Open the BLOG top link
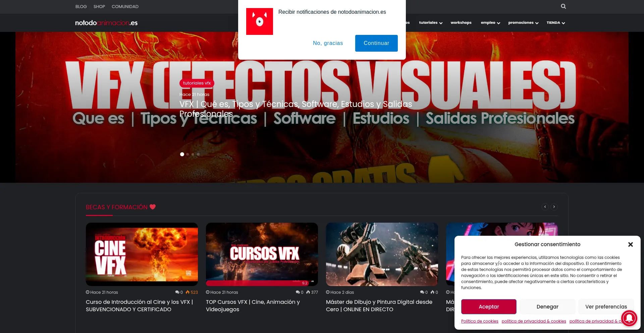The height and width of the screenshot is (333, 644). [x=81, y=7]
